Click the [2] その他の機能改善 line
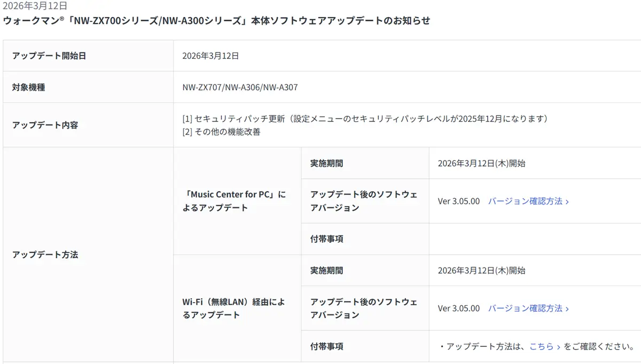 click(x=222, y=132)
